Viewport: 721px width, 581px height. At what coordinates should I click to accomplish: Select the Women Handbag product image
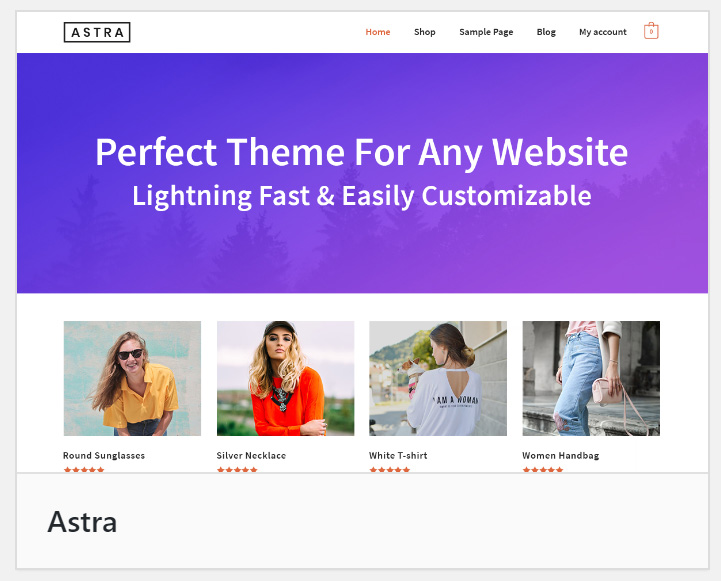coord(591,378)
